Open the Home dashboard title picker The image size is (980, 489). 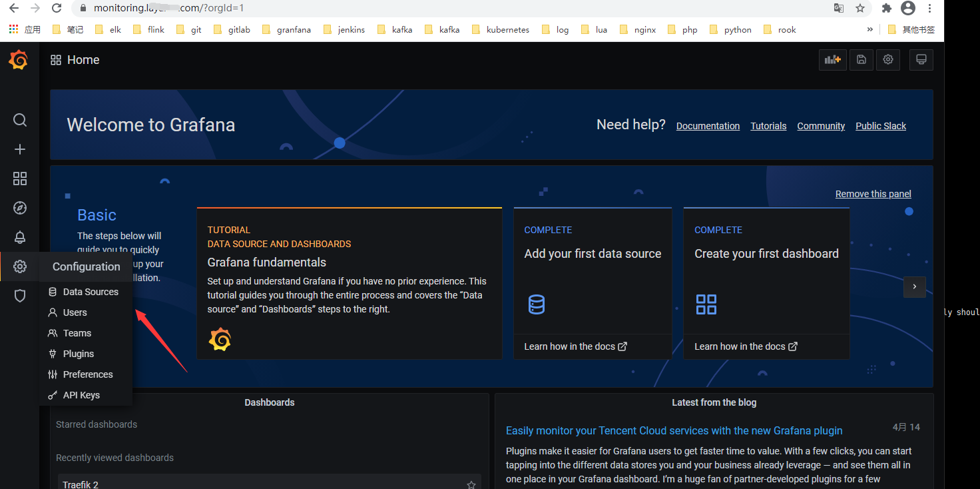(83, 60)
